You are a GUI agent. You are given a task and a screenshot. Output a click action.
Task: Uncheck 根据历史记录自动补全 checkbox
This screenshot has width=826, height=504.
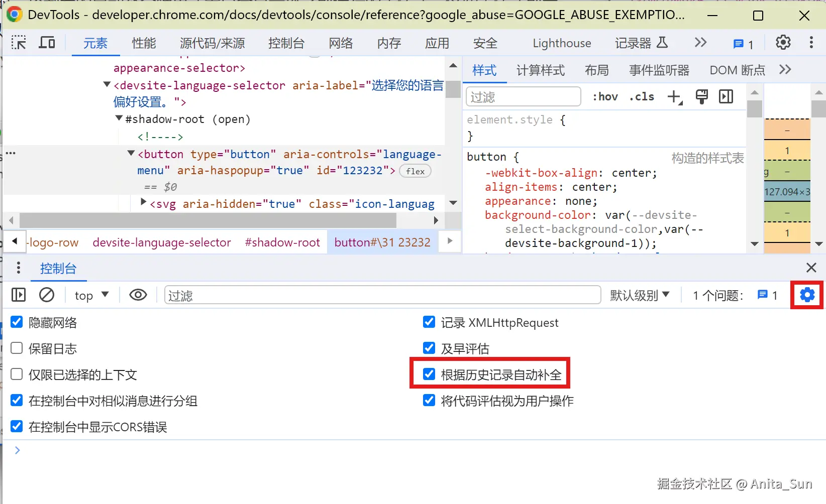pos(429,374)
